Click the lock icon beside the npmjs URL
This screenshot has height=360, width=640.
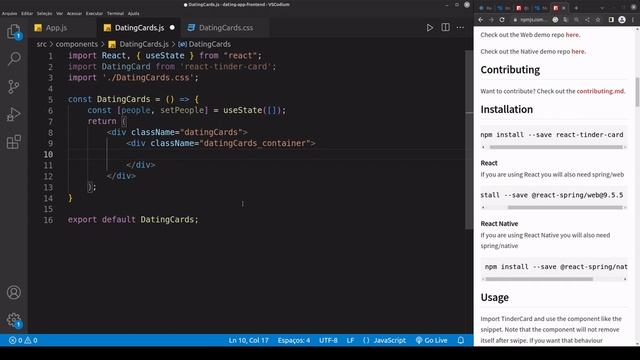tap(515, 20)
